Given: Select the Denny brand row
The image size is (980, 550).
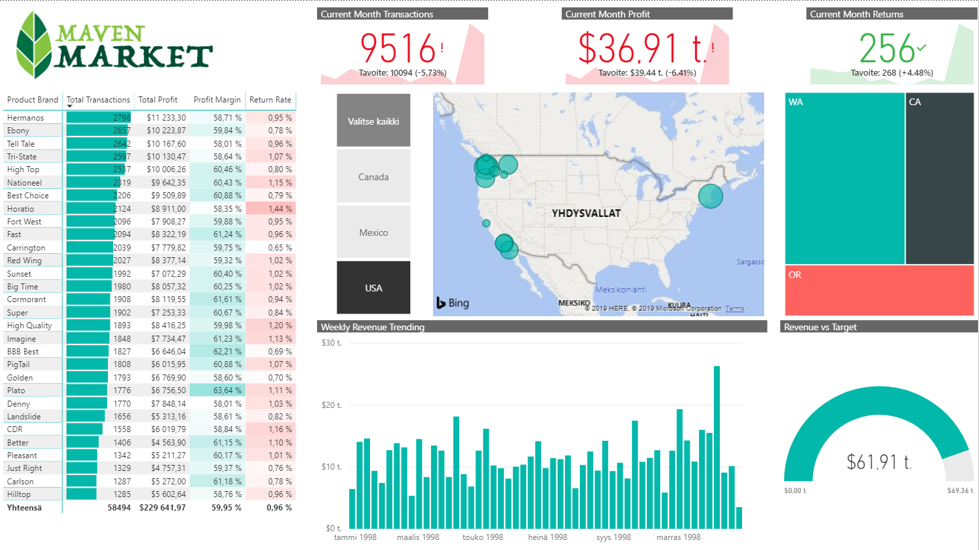Looking at the screenshot, I should pyautogui.click(x=149, y=403).
